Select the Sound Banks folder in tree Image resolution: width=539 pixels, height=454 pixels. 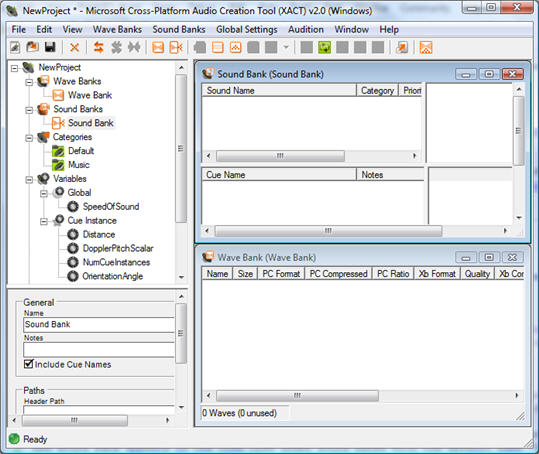(78, 109)
